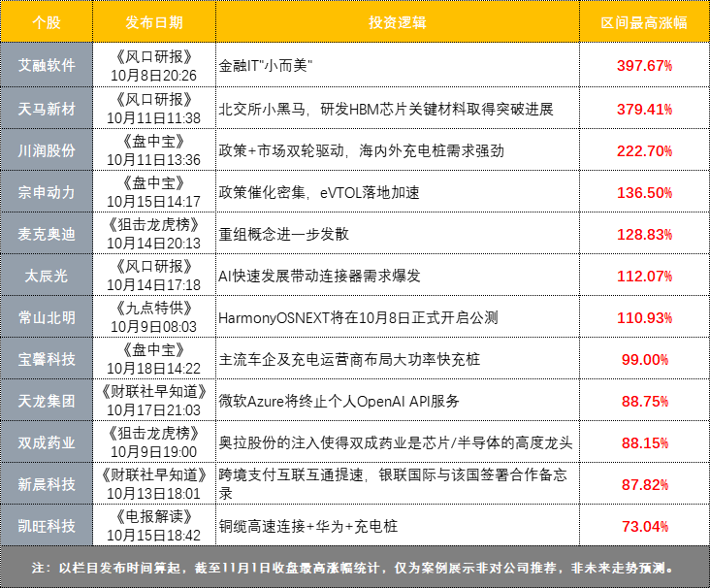This screenshot has height=588, width=710.
Task: Click the 128.83% gain value
Action: click(644, 234)
